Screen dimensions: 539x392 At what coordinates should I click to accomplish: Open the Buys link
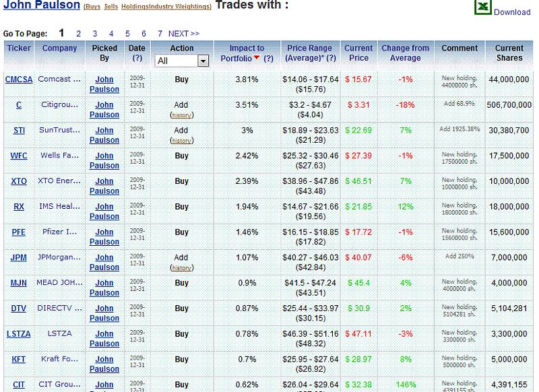tap(92, 7)
